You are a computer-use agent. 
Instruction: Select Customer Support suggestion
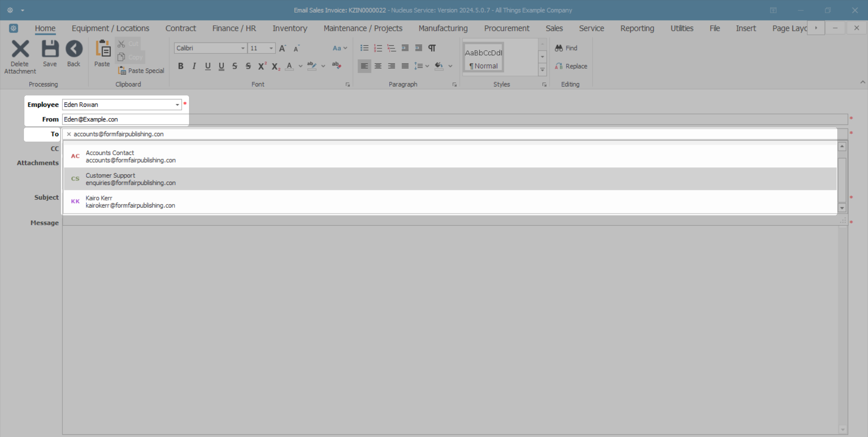tap(450, 179)
